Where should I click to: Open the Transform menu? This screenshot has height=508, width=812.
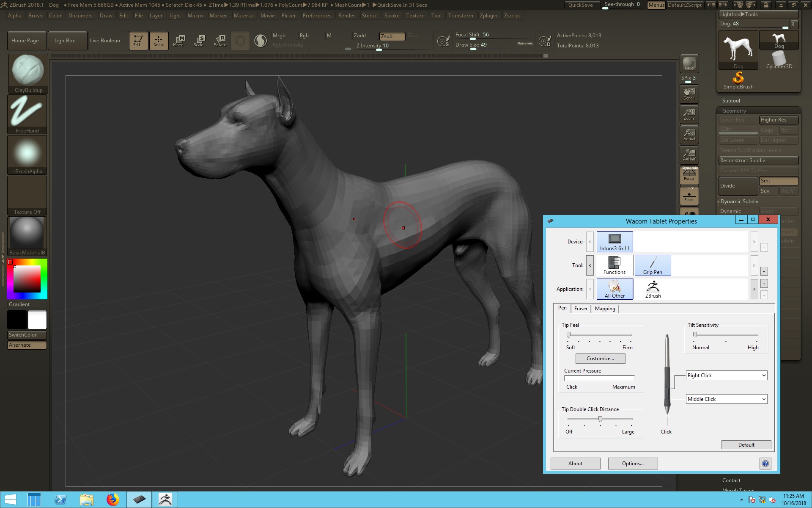tap(461, 16)
